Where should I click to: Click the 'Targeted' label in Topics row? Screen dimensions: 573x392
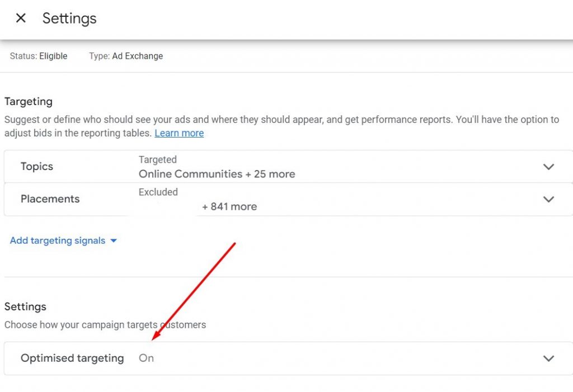coord(158,159)
